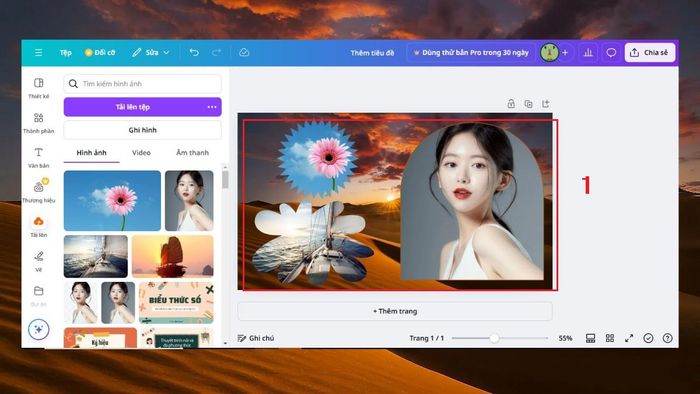The image size is (700, 394).
Task: Launch the magic sparkle assistant button
Action: (39, 329)
